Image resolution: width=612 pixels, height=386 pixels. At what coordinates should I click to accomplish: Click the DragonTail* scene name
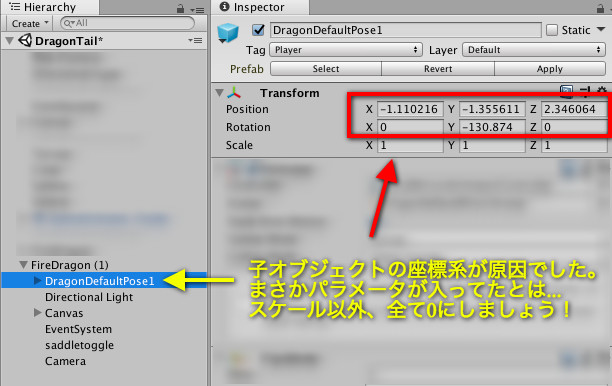point(69,41)
